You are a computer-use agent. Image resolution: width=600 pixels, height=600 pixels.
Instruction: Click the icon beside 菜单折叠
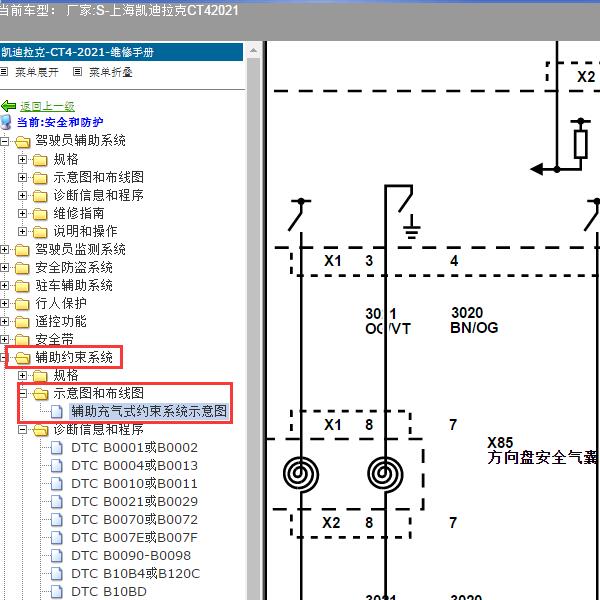pyautogui.click(x=77, y=72)
